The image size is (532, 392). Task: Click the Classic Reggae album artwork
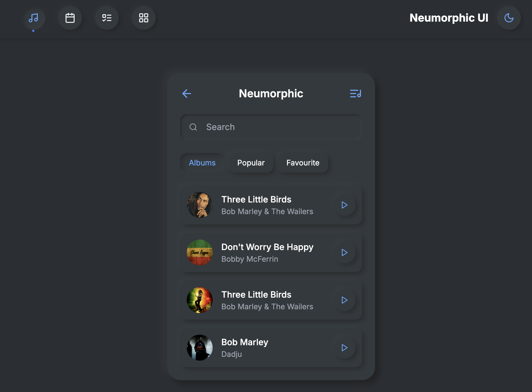(x=199, y=253)
